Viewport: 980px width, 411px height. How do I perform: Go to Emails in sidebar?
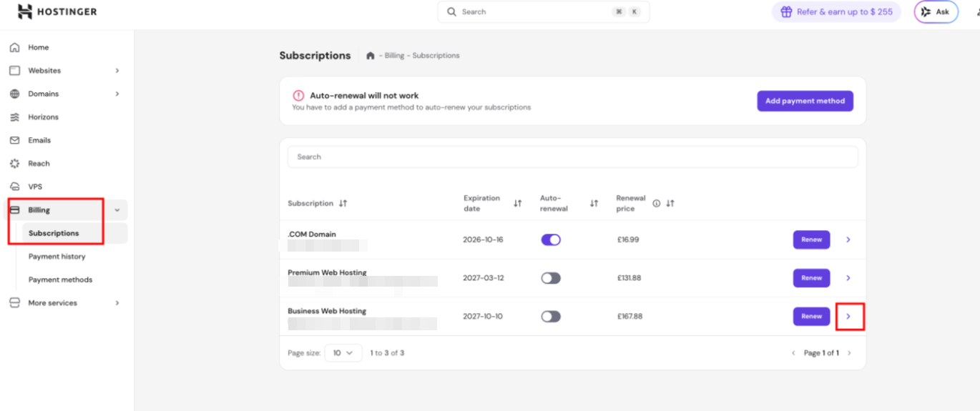[39, 141]
